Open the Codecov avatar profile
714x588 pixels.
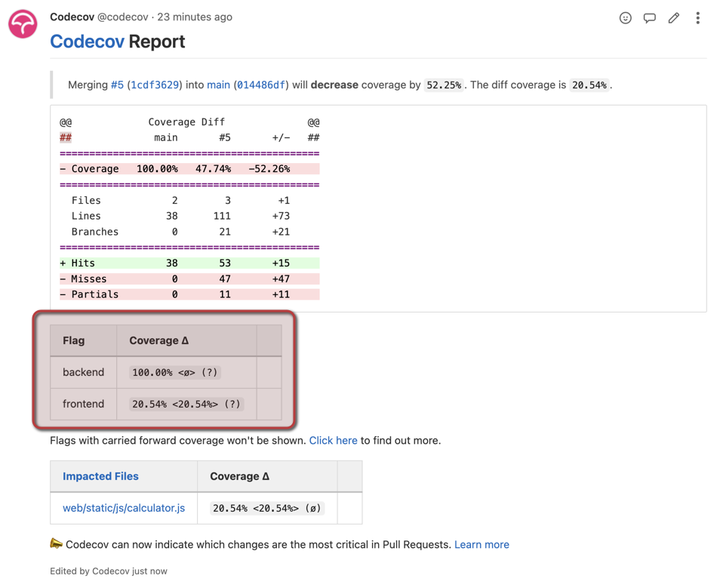[x=23, y=24]
